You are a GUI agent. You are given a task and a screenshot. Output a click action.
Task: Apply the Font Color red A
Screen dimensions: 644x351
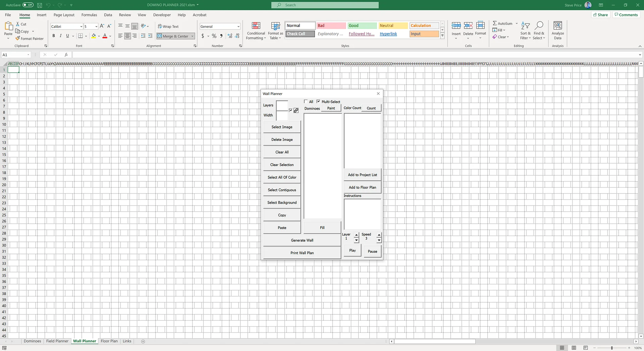[105, 36]
